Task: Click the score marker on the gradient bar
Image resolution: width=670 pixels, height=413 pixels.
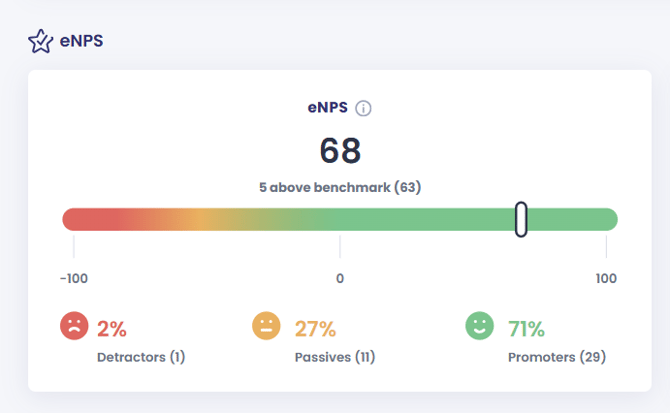Action: (521, 219)
